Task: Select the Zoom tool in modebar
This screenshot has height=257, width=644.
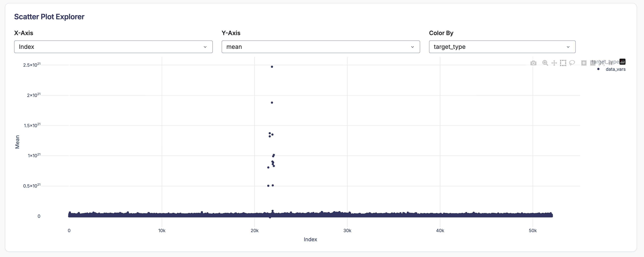Action: click(x=545, y=63)
